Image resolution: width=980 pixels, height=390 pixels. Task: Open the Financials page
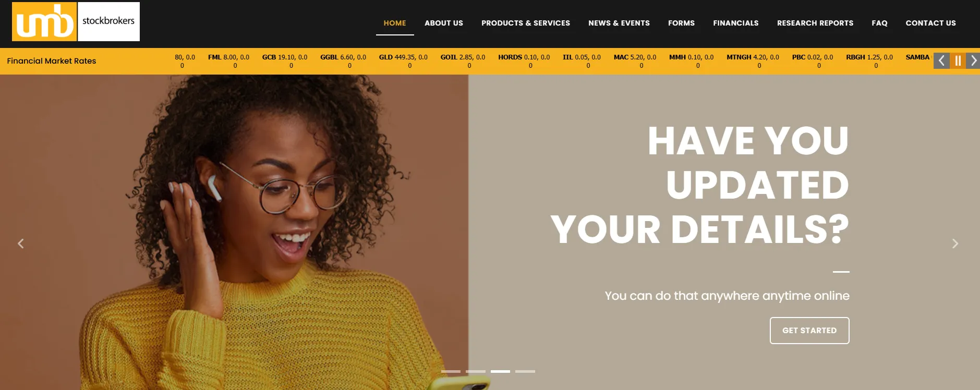click(736, 23)
